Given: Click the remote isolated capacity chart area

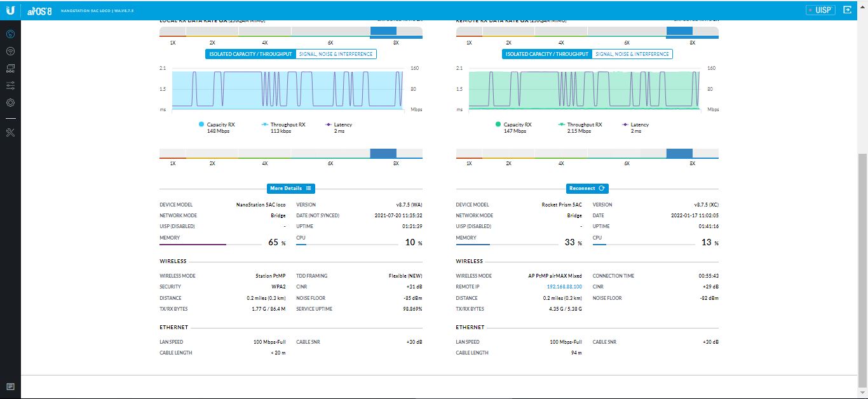Looking at the screenshot, I should click(x=585, y=90).
